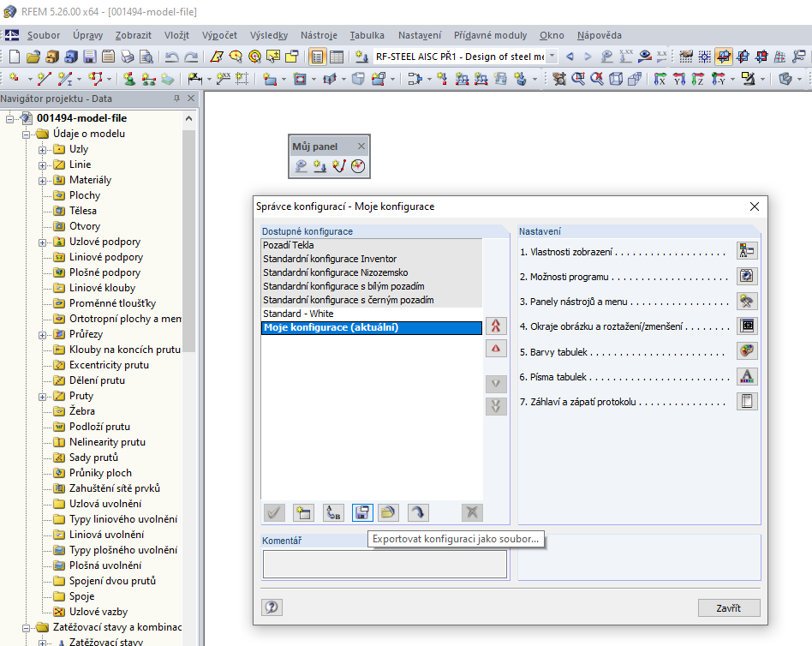Open Barvy tabulek palette icon
Screen dimensions: 812x646
[x=747, y=350]
